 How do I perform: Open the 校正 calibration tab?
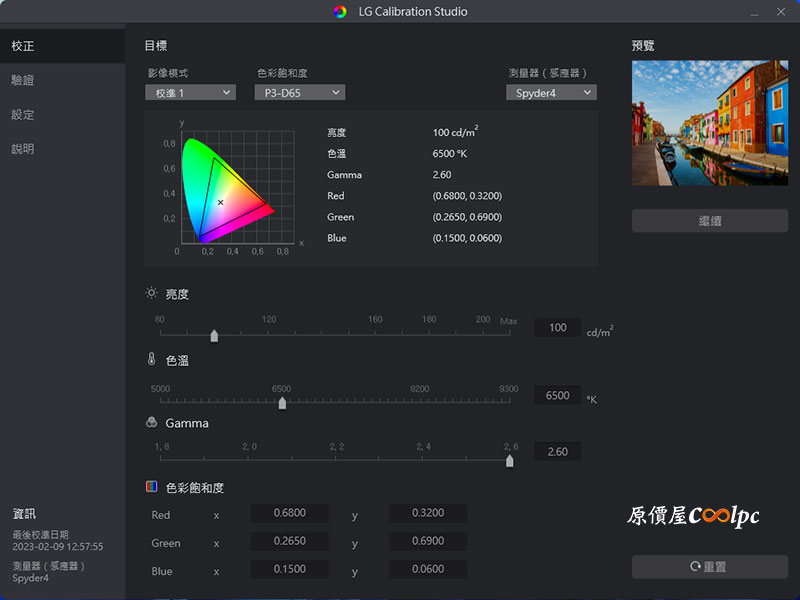pos(62,46)
